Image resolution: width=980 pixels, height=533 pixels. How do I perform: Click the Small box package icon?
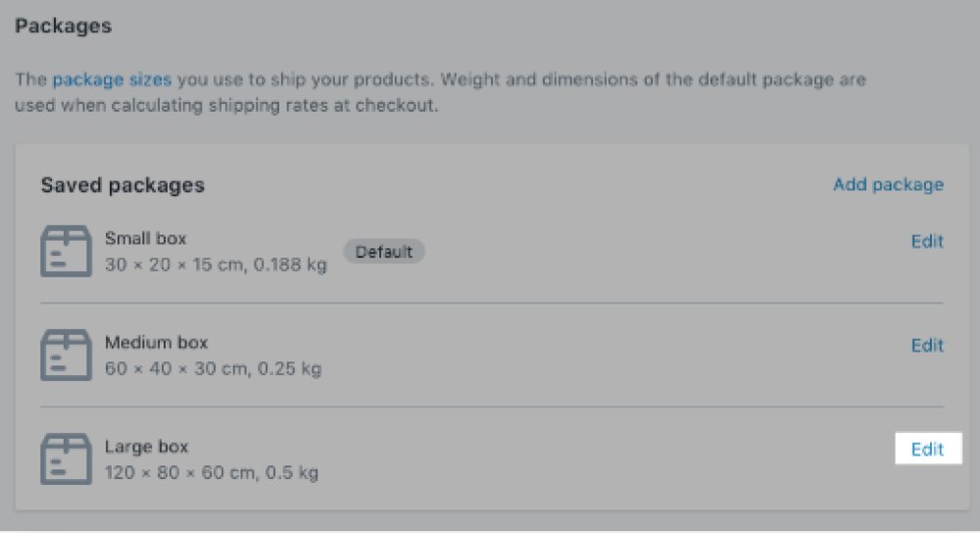[67, 251]
